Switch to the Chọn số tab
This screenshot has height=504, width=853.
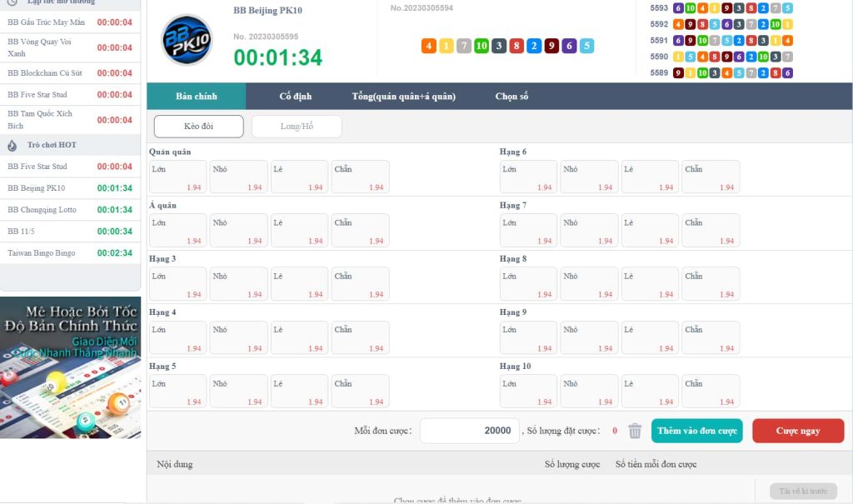tap(511, 97)
